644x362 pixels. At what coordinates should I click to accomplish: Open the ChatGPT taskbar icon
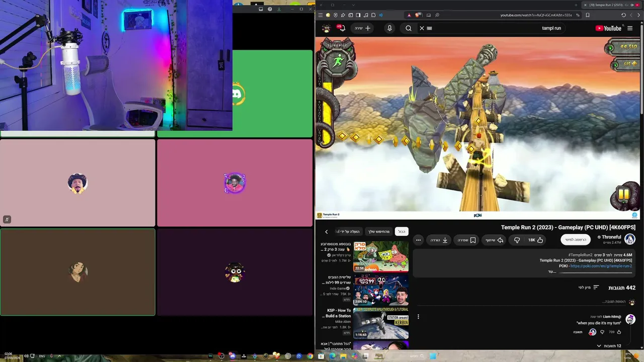(x=288, y=356)
